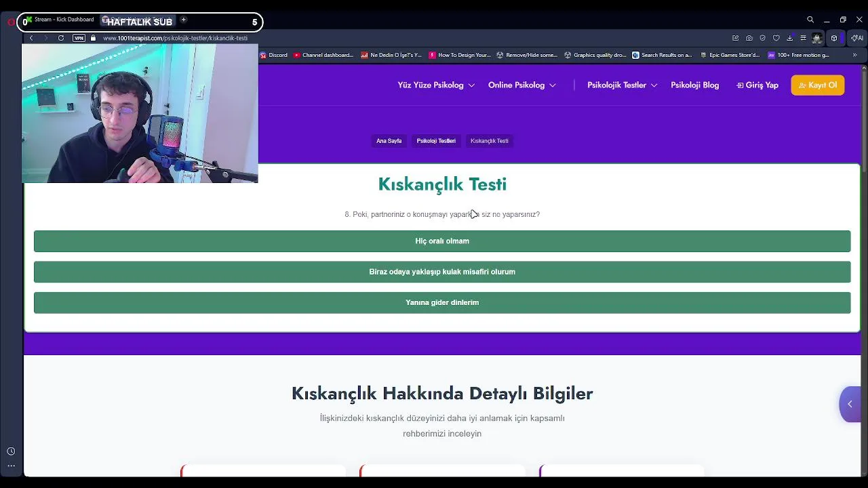Screen dimensions: 868x488
Task: Open the Discord bookmark
Action: point(274,55)
